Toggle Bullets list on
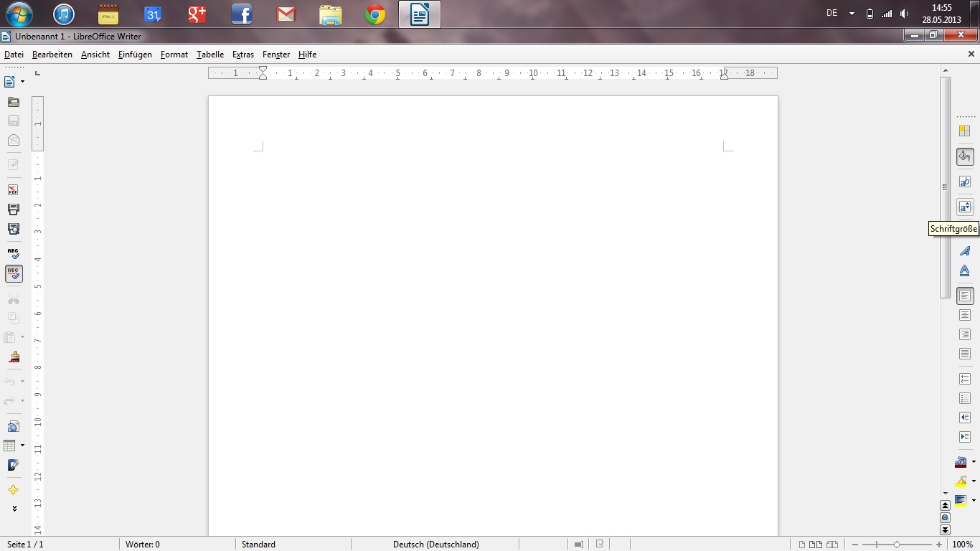This screenshot has width=980, height=551. [965, 398]
